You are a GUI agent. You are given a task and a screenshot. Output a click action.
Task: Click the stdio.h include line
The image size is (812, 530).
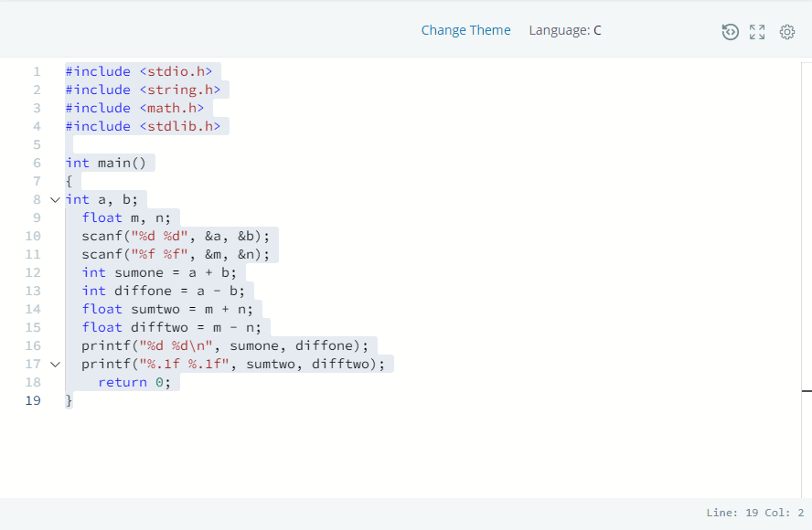click(x=137, y=71)
